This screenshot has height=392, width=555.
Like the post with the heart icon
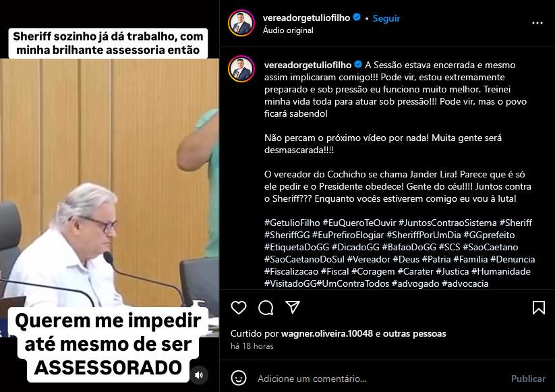pos(239,308)
